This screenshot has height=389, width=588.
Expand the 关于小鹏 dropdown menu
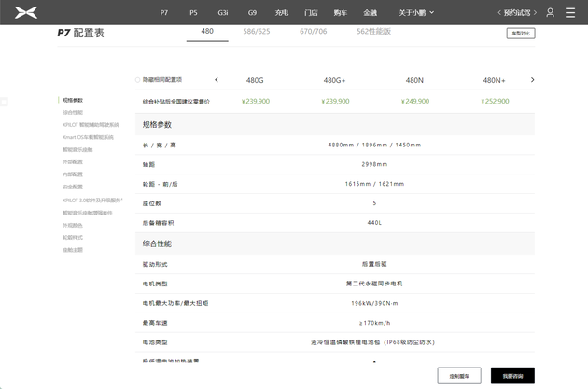tap(416, 13)
